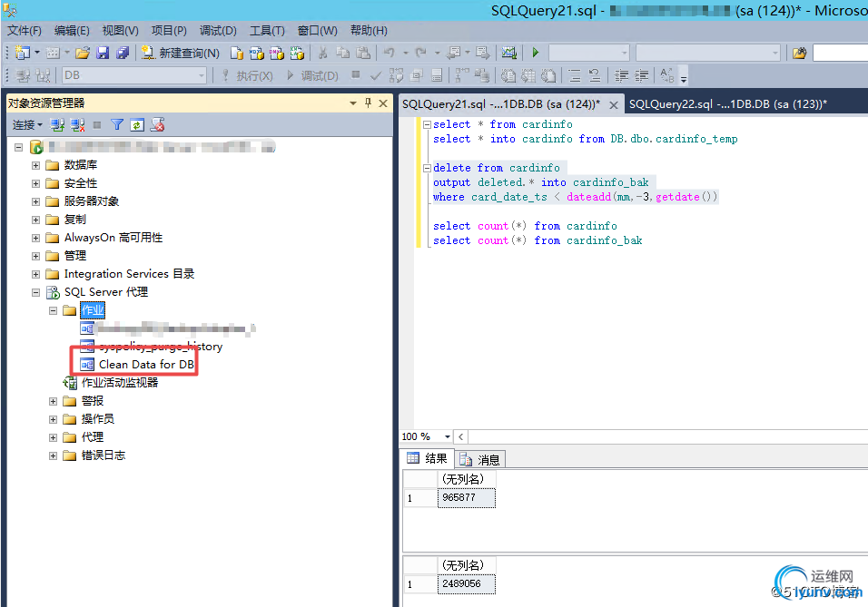Click the DMX query icon
This screenshot has height=607, width=868.
click(276, 53)
